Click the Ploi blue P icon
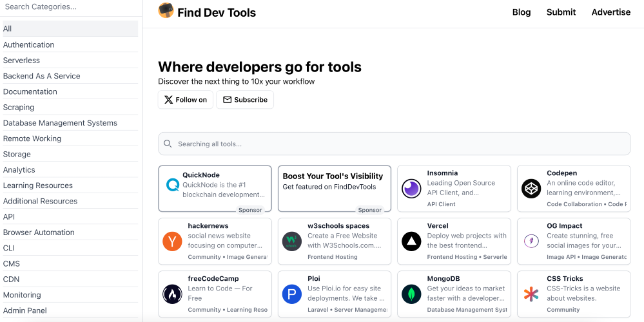The image size is (644, 322). tap(292, 294)
